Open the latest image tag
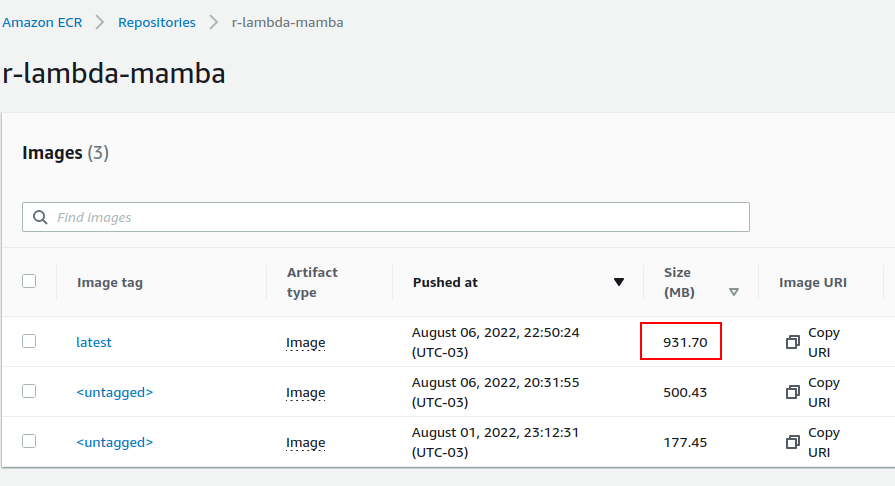Screen dimensions: 895x486 pyautogui.click(x=94, y=342)
